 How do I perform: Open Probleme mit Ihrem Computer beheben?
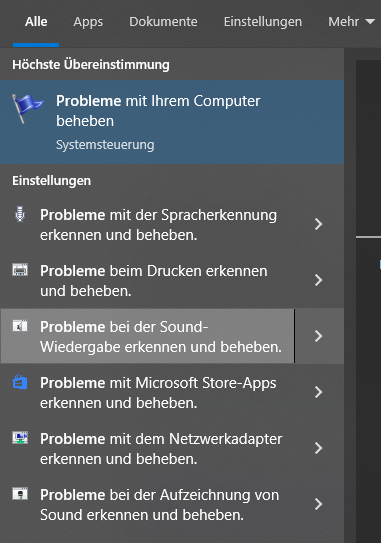click(x=172, y=122)
